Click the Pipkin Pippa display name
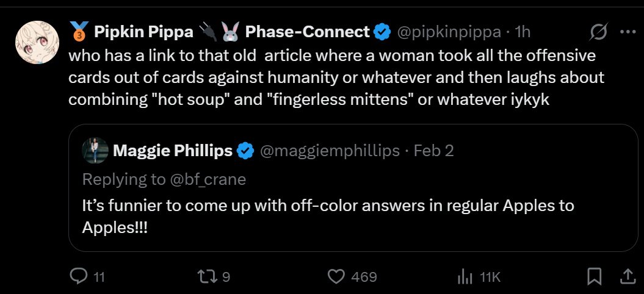 click(143, 31)
